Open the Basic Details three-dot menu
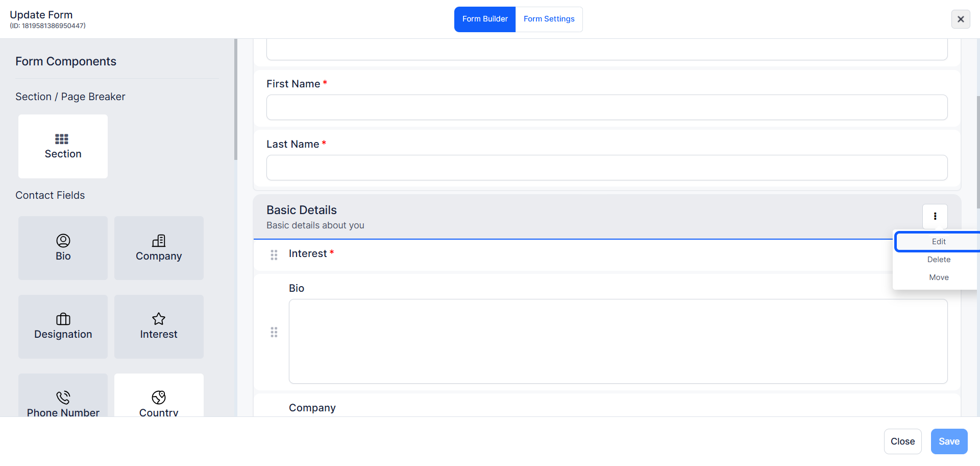 coord(935,216)
